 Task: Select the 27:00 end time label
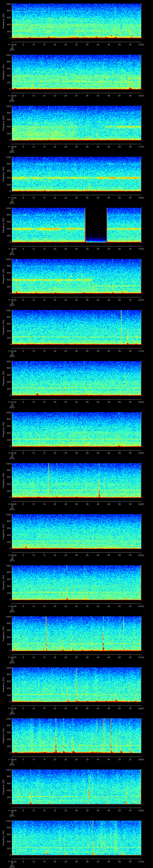click(141, 657)
